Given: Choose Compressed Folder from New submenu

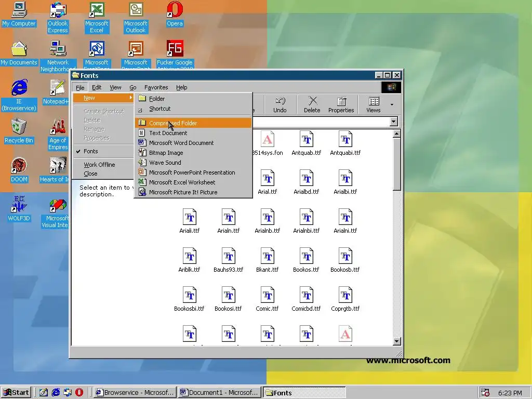Looking at the screenshot, I should coord(193,123).
